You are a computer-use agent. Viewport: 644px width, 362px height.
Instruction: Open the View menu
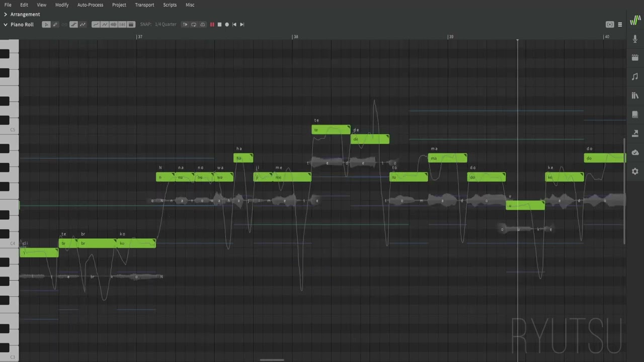pyautogui.click(x=42, y=5)
